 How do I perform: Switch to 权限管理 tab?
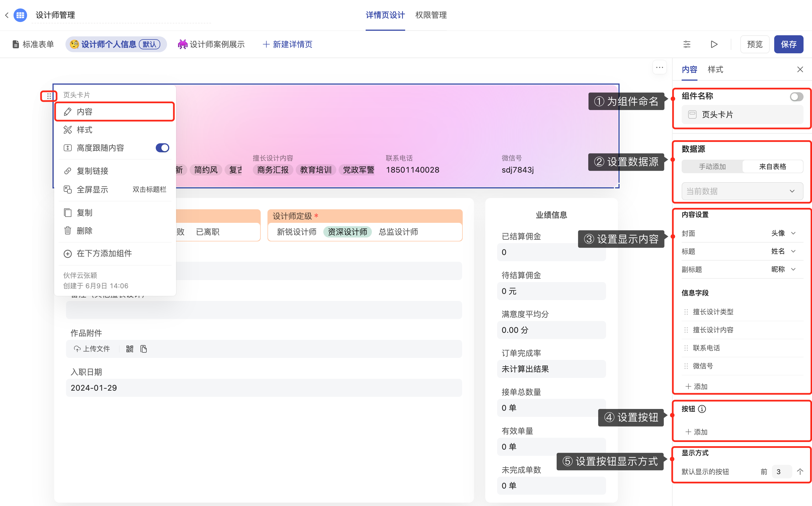coord(431,15)
